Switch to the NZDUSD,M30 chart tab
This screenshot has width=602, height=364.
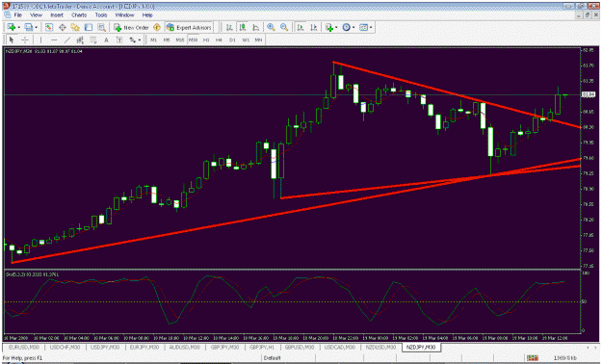(380, 347)
